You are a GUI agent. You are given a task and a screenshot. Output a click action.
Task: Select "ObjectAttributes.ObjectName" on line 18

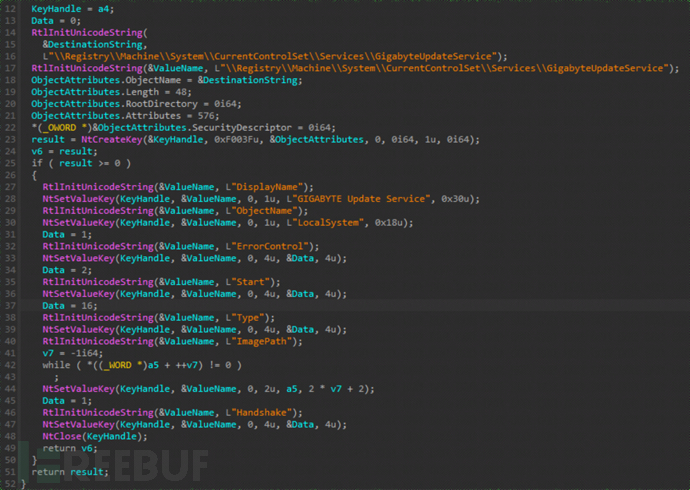pos(106,80)
